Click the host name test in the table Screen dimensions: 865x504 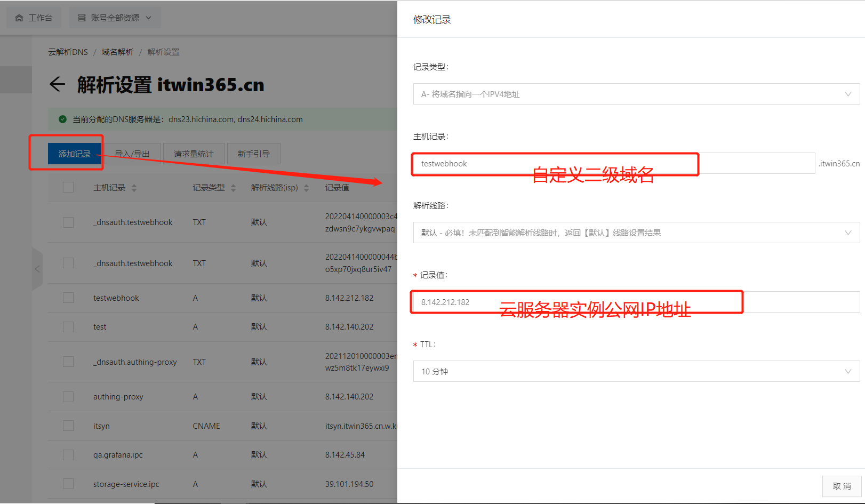click(100, 327)
